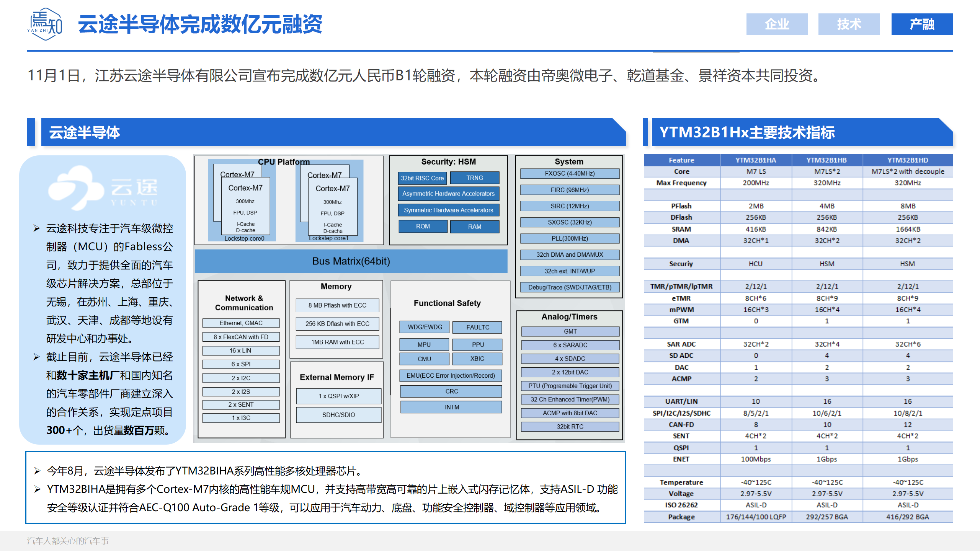The width and height of the screenshot is (980, 551).
Task: Click the 32bit RISC Core block
Action: 422,178
